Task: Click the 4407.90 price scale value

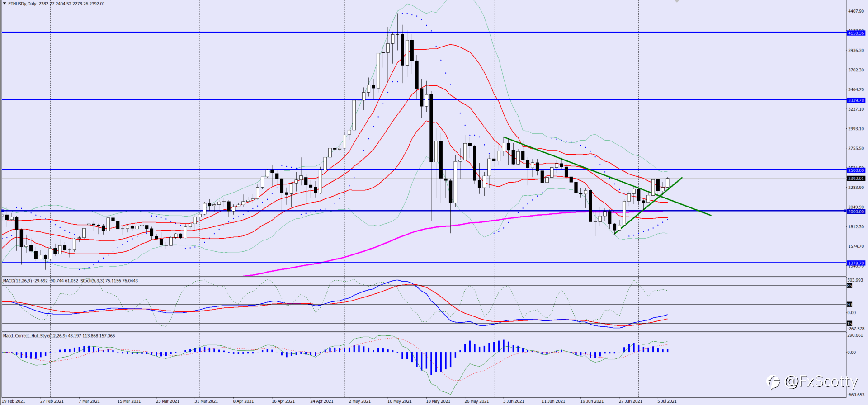Action: click(x=856, y=11)
